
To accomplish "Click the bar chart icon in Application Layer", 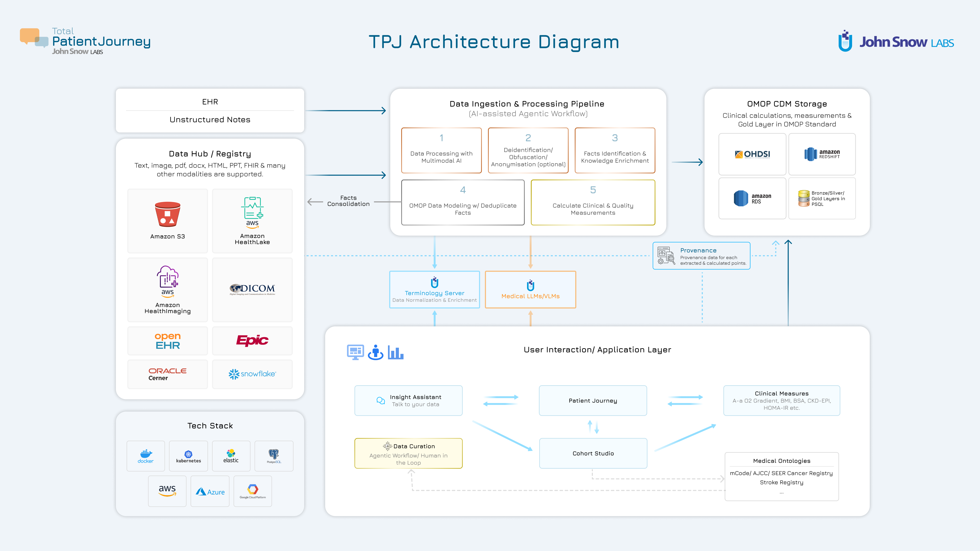I will tap(396, 353).
